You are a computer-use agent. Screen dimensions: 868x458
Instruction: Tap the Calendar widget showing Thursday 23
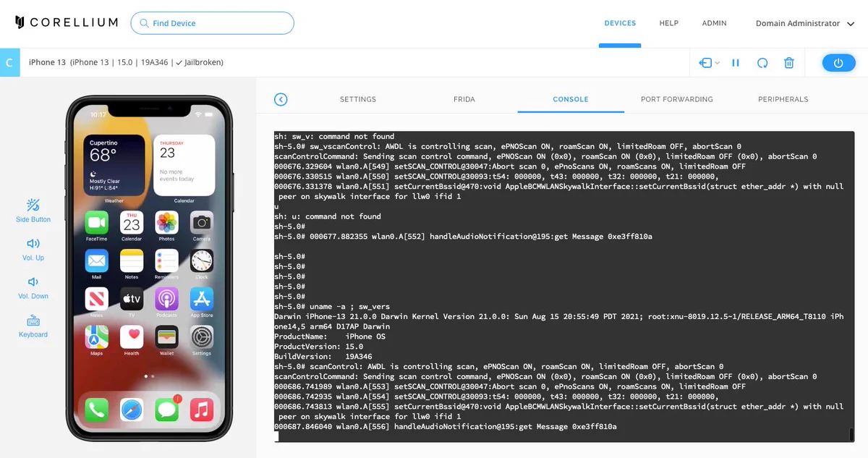point(184,165)
